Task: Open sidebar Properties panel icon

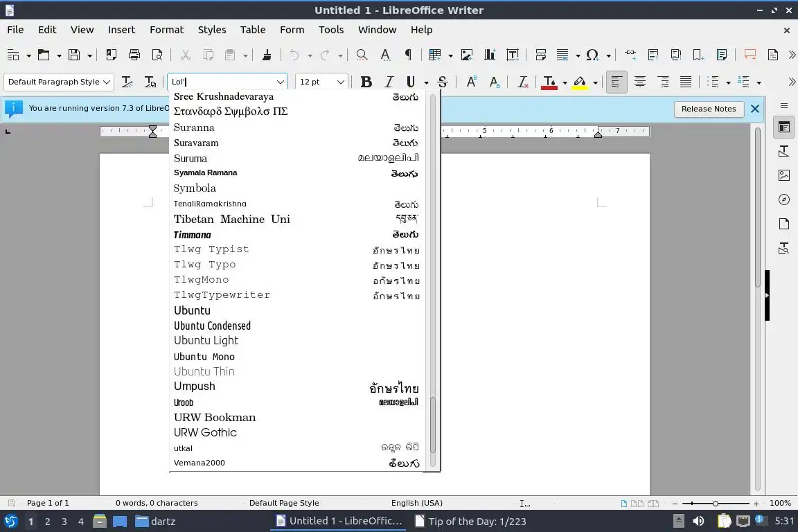Action: 783,127
